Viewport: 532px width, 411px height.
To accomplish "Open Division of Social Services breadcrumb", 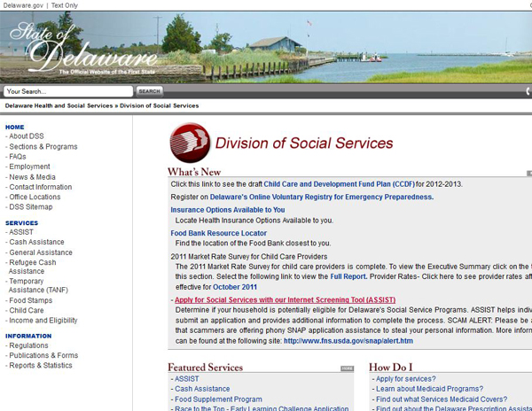I will [159, 105].
